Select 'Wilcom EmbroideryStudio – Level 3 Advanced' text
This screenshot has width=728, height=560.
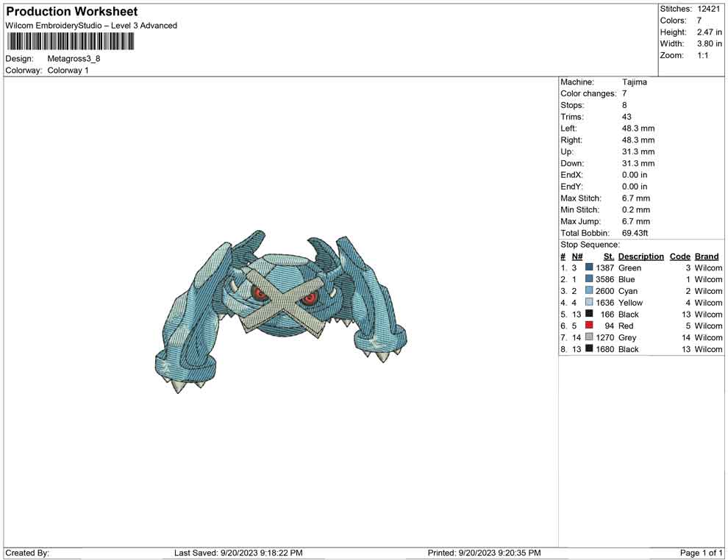coord(91,26)
